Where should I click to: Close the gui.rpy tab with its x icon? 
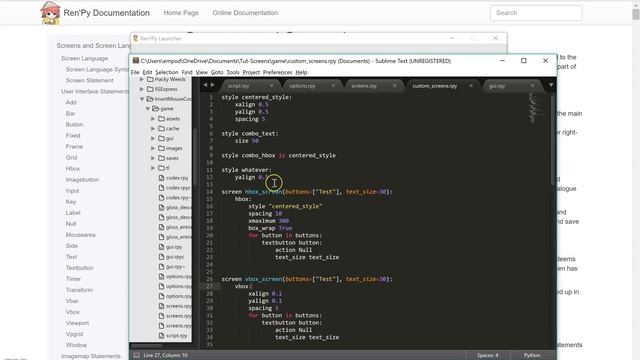pos(532,86)
